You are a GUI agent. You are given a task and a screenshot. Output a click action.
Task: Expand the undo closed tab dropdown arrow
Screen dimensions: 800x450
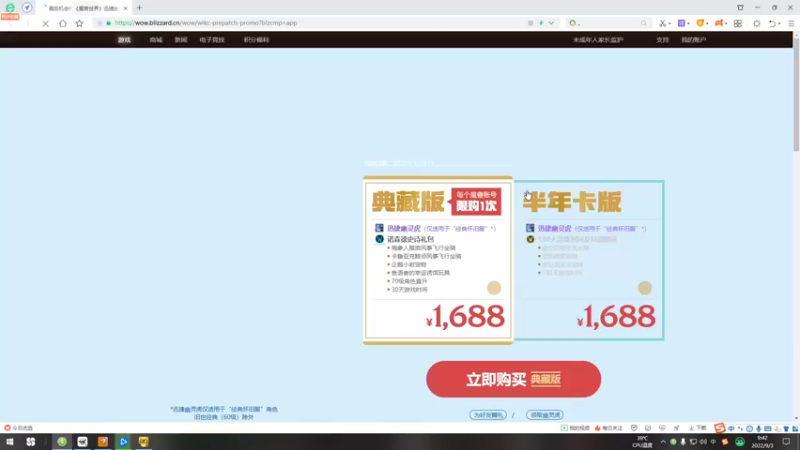point(780,23)
